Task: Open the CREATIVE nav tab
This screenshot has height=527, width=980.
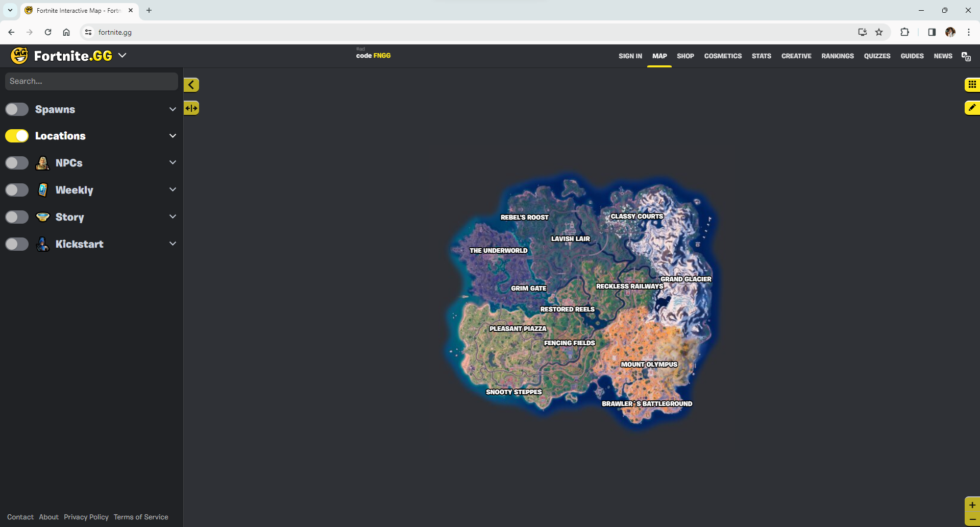Action: [x=796, y=56]
